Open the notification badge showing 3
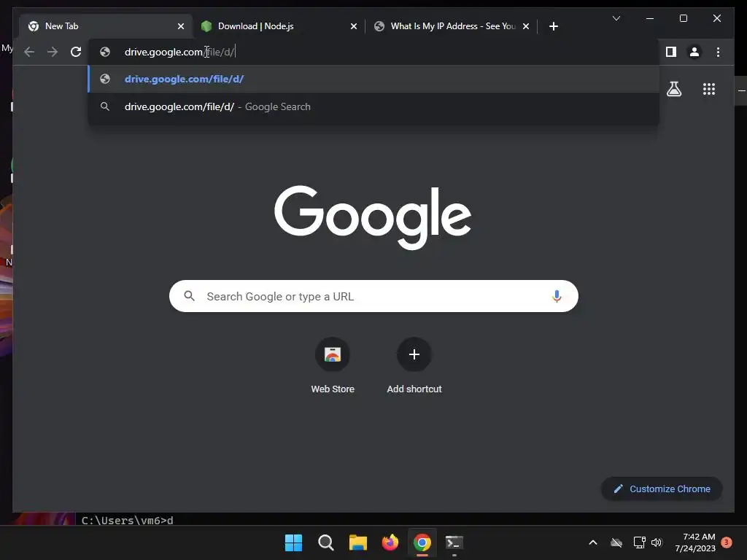The image size is (747, 560). [x=727, y=542]
